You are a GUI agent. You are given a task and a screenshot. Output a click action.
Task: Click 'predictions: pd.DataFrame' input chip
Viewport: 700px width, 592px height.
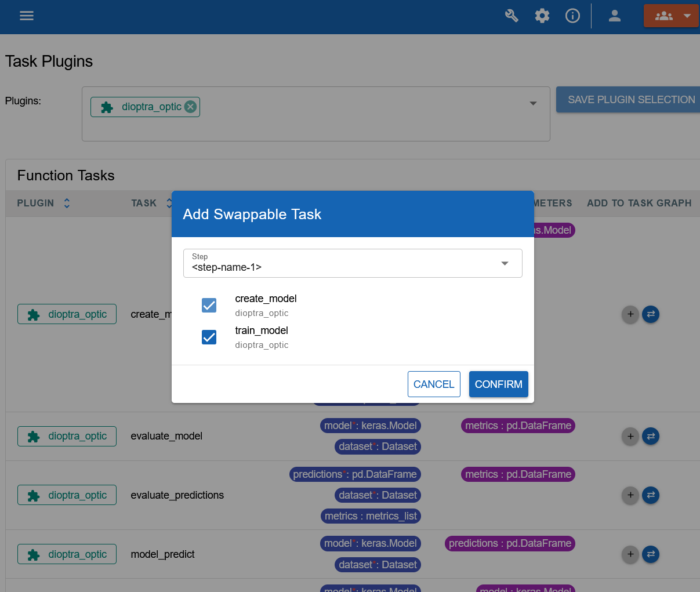click(355, 474)
